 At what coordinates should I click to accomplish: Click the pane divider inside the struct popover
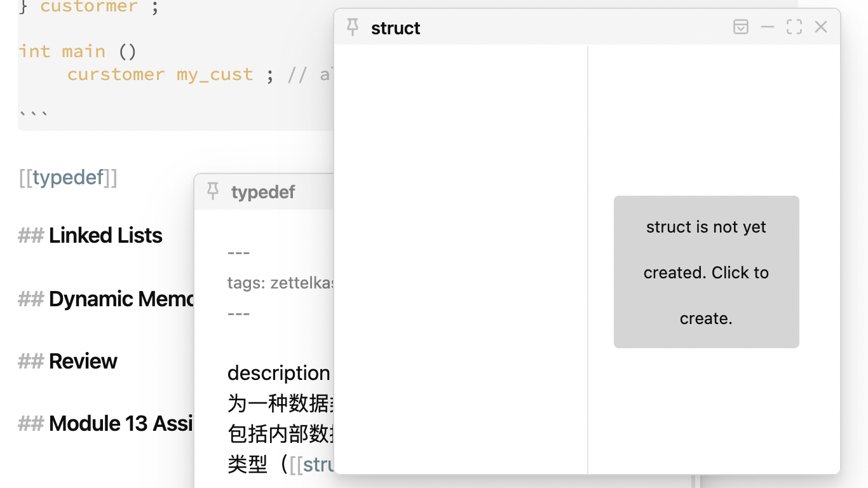[x=588, y=254]
